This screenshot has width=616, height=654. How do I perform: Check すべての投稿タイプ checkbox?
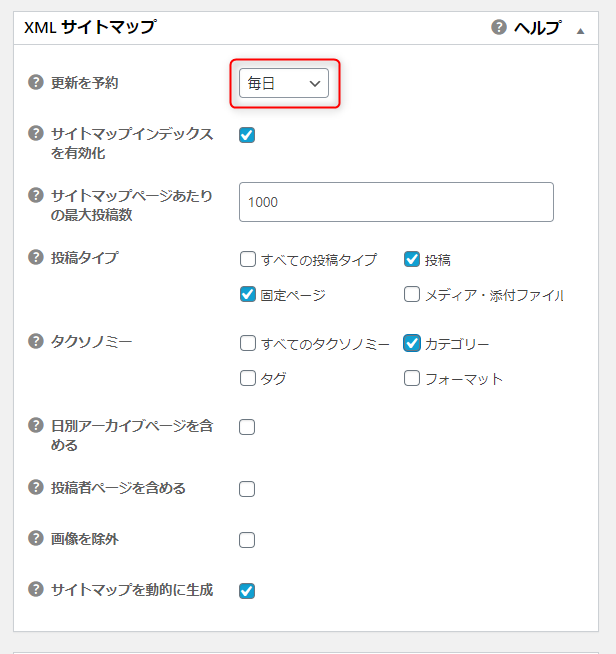coord(248,259)
